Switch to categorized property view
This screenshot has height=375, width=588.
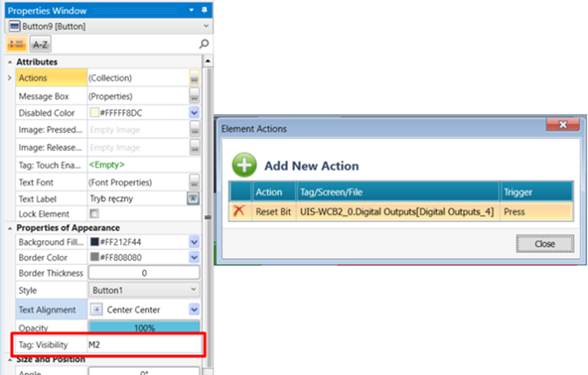pyautogui.click(x=17, y=45)
